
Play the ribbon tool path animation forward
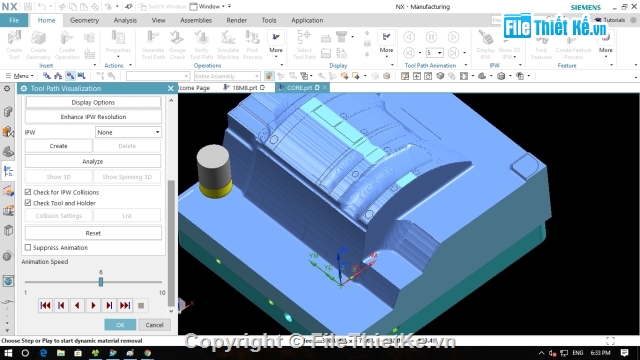(453, 37)
